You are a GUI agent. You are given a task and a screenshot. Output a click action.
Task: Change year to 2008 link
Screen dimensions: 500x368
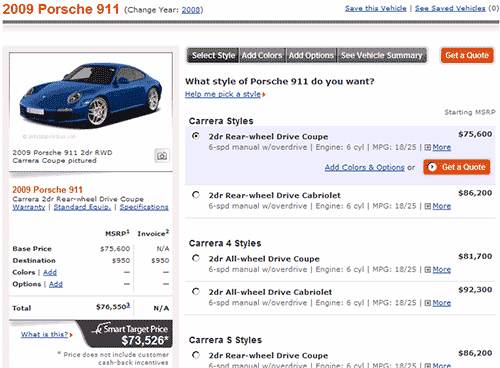(191, 10)
